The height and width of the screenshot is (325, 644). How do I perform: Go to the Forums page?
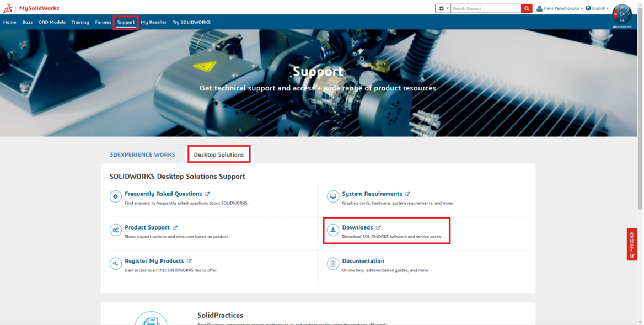point(103,22)
